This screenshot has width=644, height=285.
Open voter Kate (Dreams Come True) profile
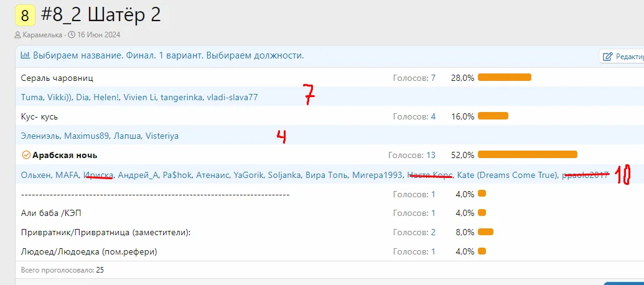point(507,175)
